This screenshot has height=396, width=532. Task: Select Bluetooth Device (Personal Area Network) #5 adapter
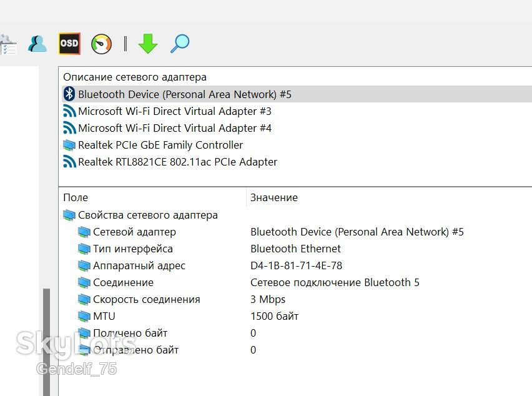pyautogui.click(x=297, y=94)
